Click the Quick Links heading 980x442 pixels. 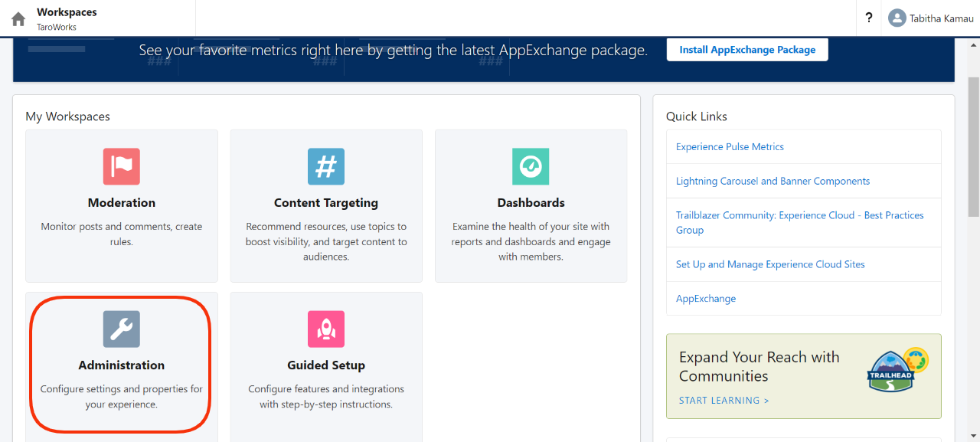coord(697,116)
